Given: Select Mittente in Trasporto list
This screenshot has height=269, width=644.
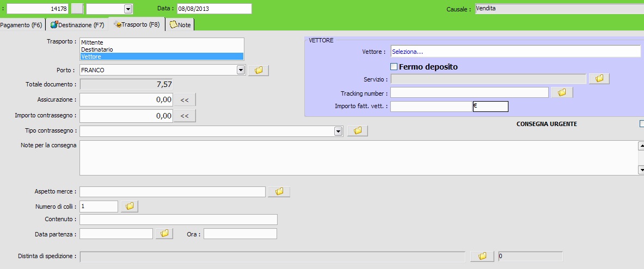Looking at the screenshot, I should [162, 42].
